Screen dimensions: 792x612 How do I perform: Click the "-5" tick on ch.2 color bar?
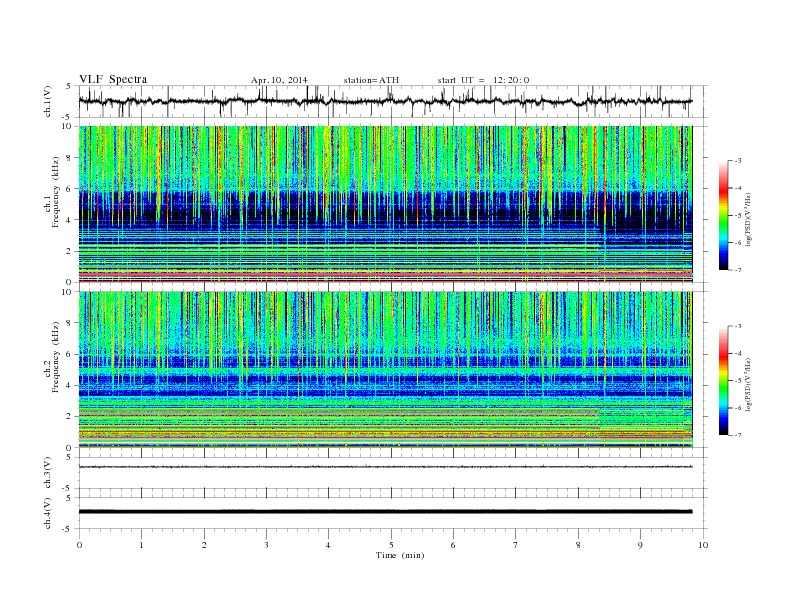[737, 381]
